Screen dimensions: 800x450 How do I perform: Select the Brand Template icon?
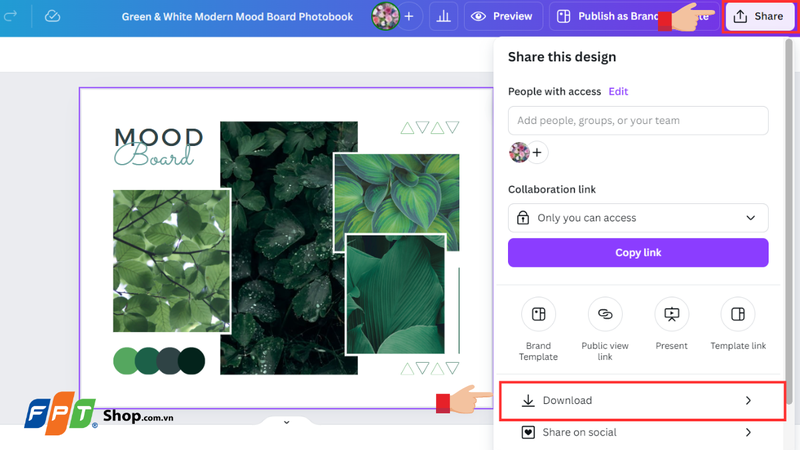pos(538,314)
